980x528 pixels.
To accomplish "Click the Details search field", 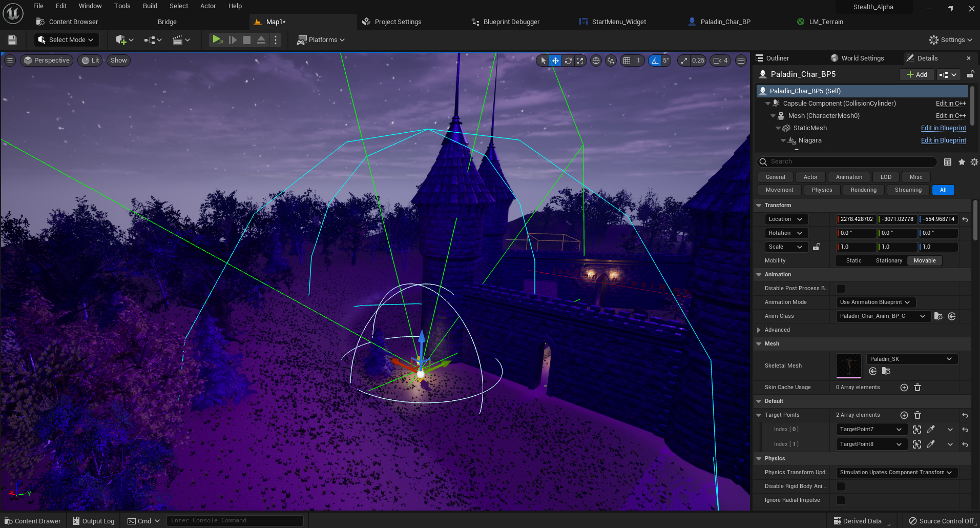I will pos(847,162).
